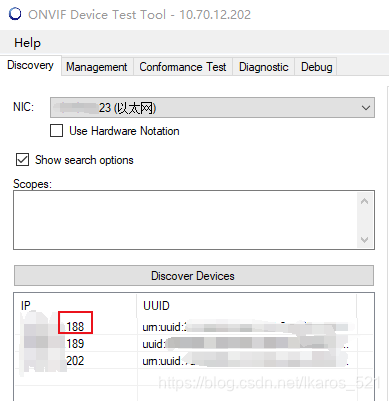Click the Scopes scrollbar down arrow
Viewport: 389px width, 401px height.
pos(365,239)
